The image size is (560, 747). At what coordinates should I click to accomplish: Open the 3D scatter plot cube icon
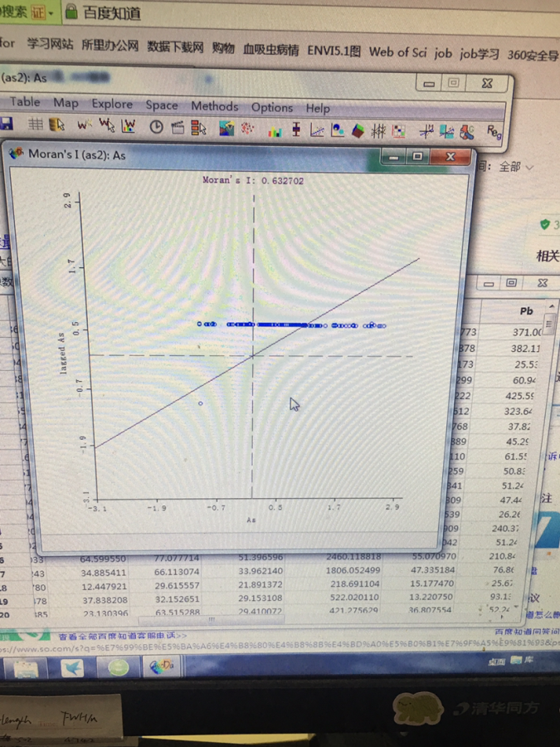(x=358, y=131)
